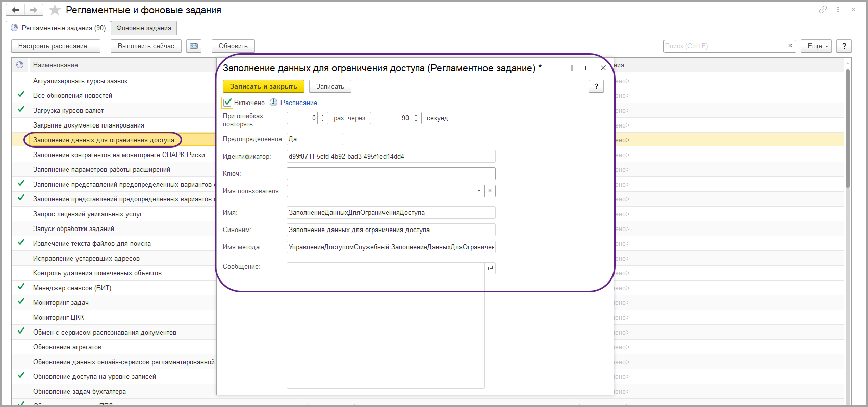Uncheck the Включено checkbox
This screenshot has height=407, width=868.
point(227,103)
